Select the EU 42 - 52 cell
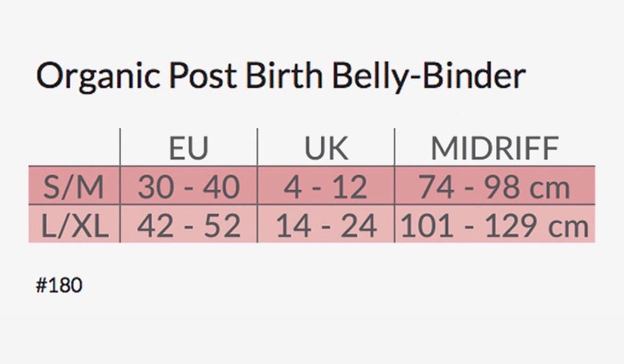Screen dimensions: 624x364 click(x=188, y=226)
